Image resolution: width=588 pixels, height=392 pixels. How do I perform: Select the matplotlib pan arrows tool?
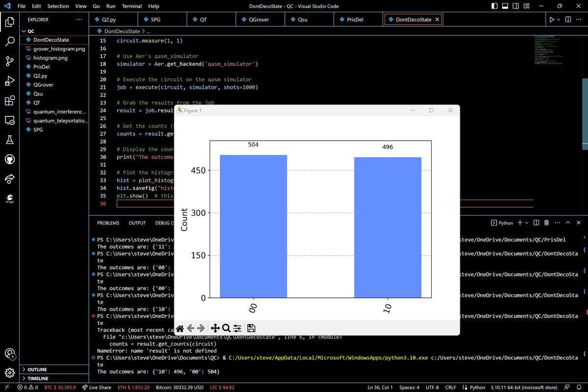[x=215, y=328]
